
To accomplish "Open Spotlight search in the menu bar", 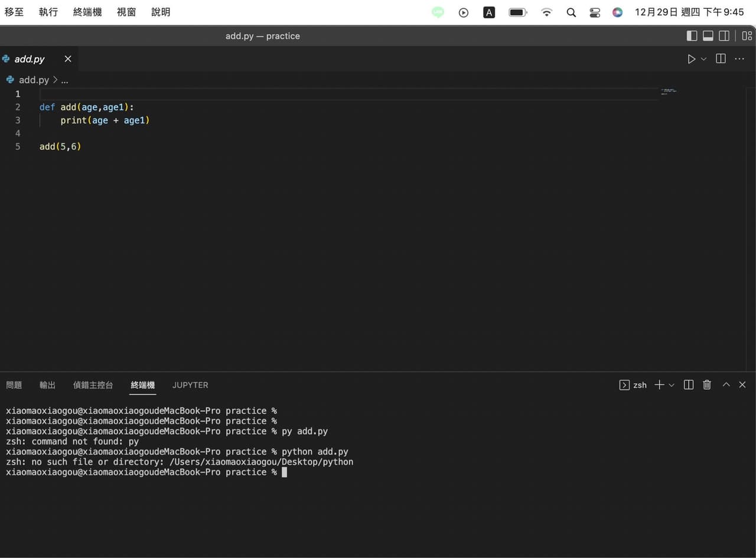I will tap(571, 12).
